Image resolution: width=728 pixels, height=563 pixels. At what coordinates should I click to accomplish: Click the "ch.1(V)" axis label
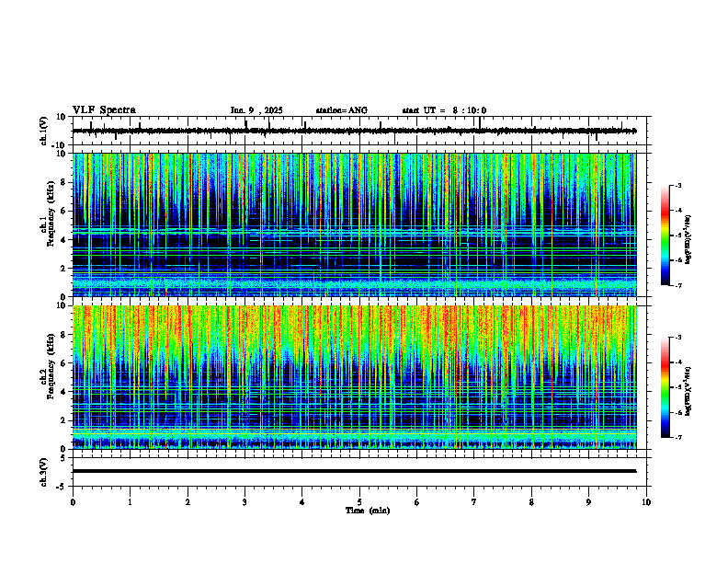click(x=43, y=131)
